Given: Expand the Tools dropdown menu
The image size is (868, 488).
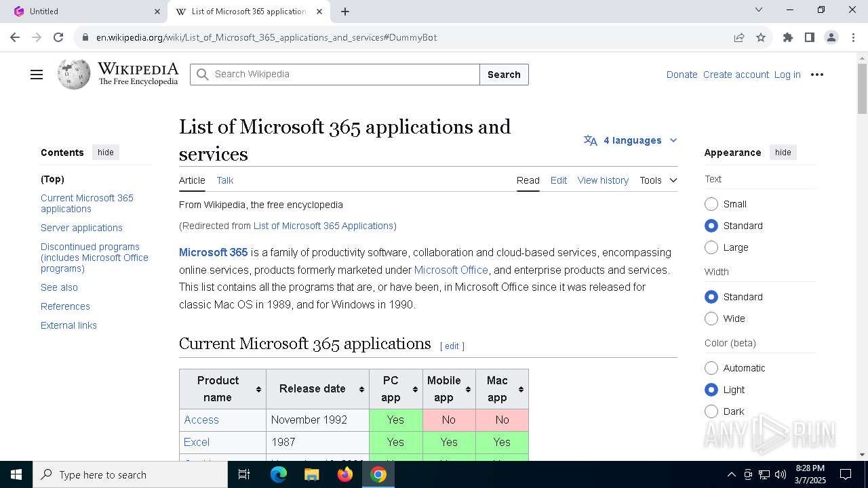Looking at the screenshot, I should tap(658, 180).
